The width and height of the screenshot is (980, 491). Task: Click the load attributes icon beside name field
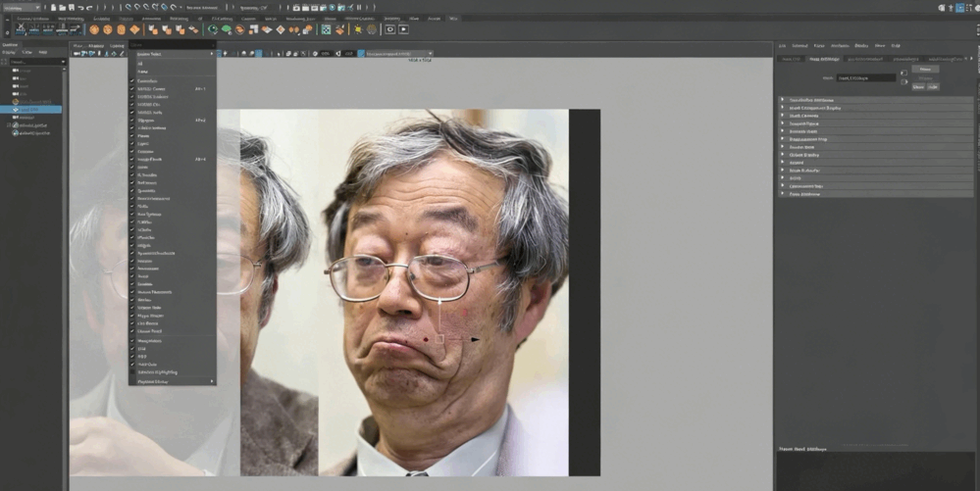tap(903, 74)
